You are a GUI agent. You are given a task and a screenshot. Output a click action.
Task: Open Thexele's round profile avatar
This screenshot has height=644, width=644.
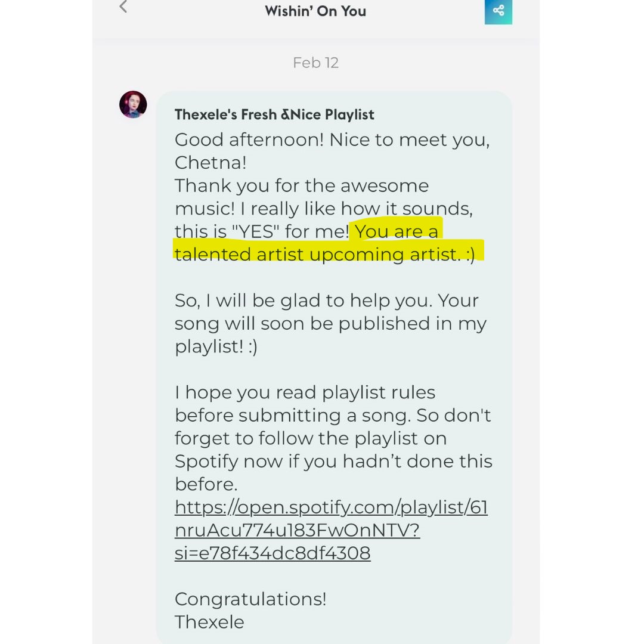pyautogui.click(x=133, y=104)
